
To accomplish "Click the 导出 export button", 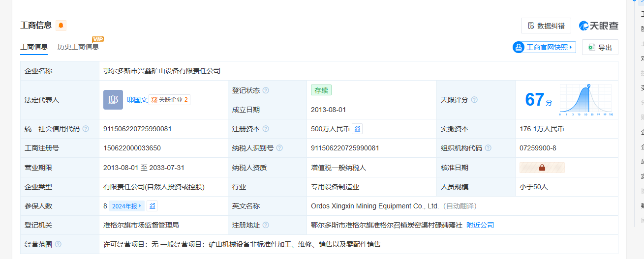I will [x=600, y=47].
